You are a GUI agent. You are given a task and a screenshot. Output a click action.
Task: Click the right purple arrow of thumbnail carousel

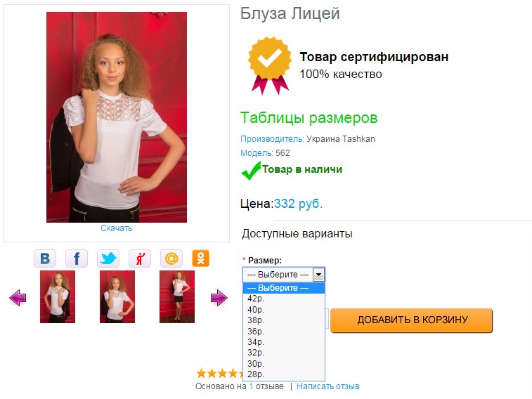coord(219,298)
